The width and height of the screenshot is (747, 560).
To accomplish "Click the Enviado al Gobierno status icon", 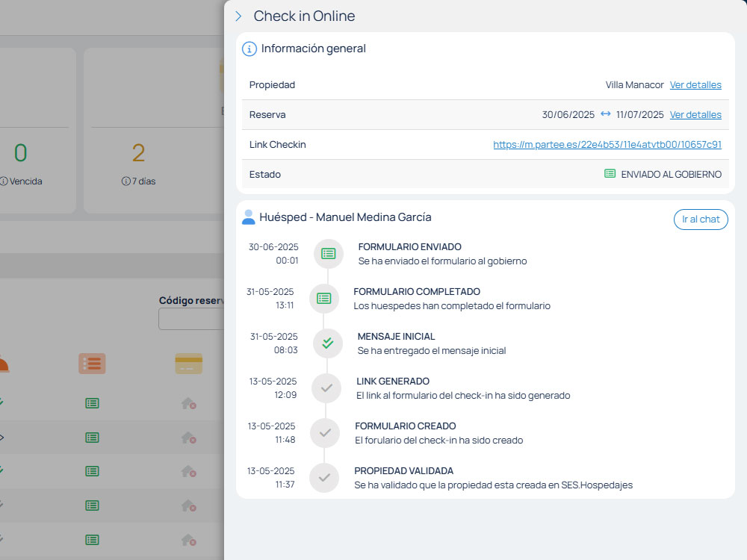I will click(x=610, y=174).
